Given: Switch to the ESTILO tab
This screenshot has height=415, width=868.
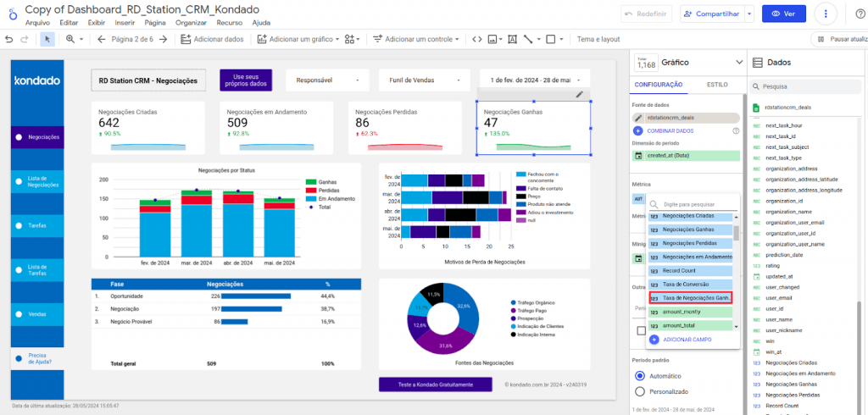Looking at the screenshot, I should click(x=717, y=85).
